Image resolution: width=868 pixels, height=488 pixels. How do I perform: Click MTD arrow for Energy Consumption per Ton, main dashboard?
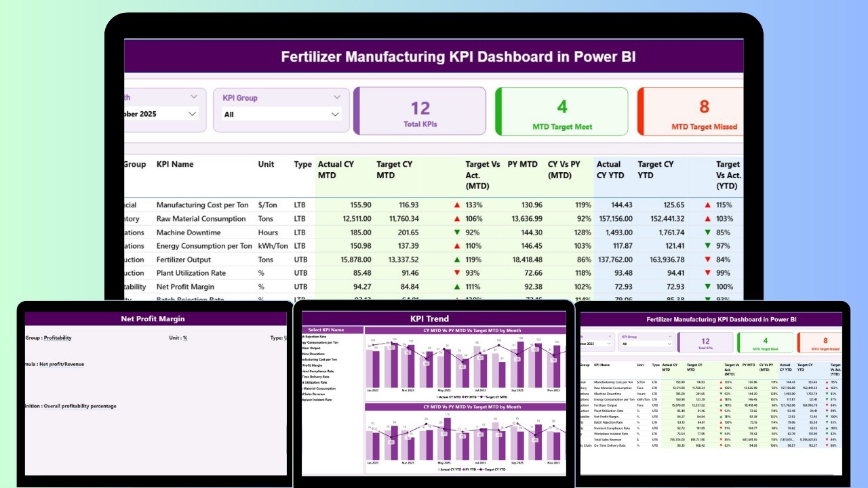457,245
